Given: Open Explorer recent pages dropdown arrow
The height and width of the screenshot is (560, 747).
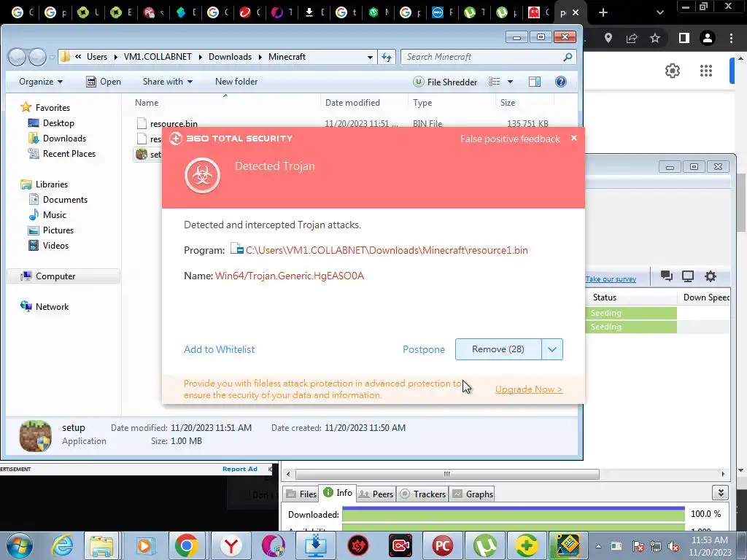Looking at the screenshot, I should point(52,58).
